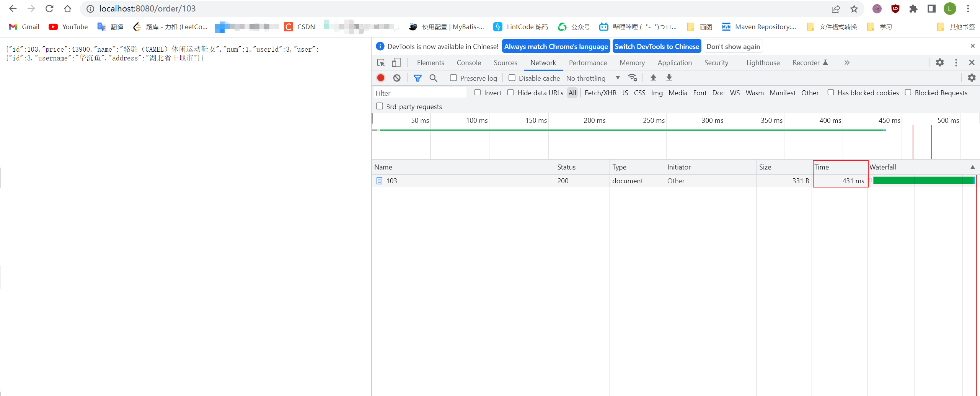
Task: Open the green profile avatar L
Action: pyautogui.click(x=950, y=8)
